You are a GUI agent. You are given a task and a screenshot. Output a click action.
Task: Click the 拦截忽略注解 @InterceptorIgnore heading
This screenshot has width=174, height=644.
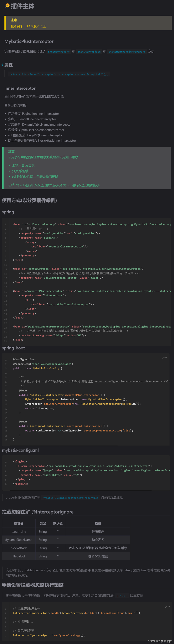(x=38, y=512)
